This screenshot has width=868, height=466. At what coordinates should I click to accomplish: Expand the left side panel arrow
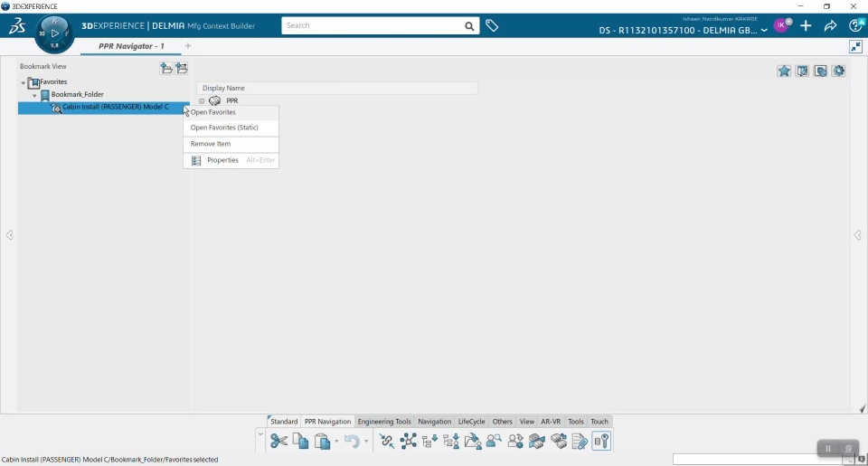tap(9, 235)
